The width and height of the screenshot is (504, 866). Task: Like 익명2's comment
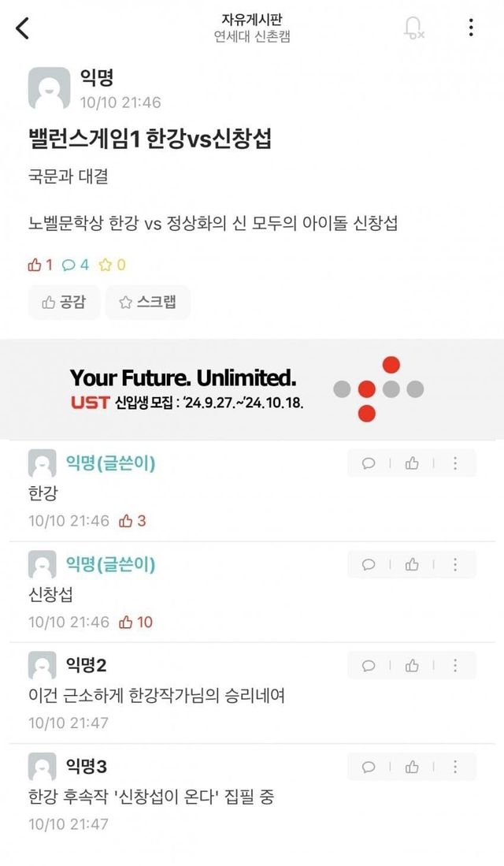click(412, 666)
